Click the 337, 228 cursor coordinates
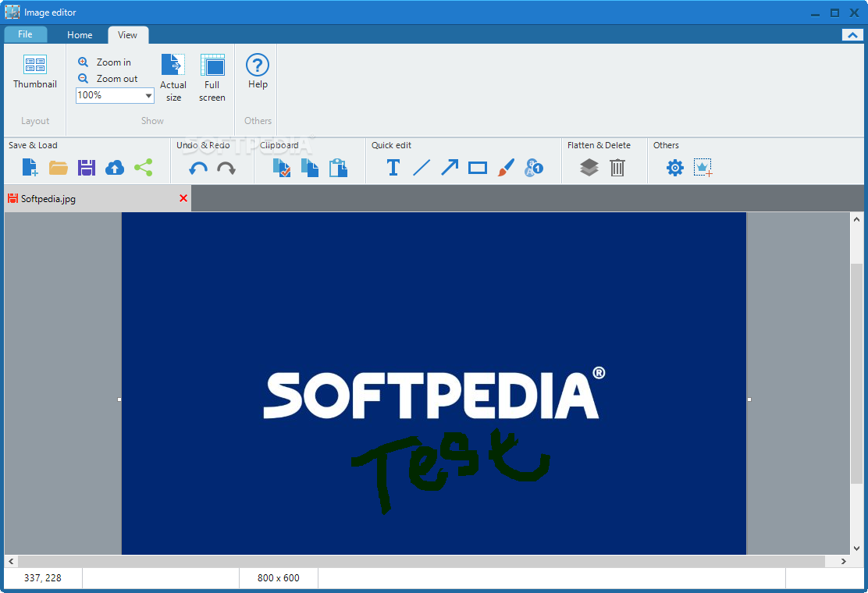The width and height of the screenshot is (868, 593). [x=43, y=578]
